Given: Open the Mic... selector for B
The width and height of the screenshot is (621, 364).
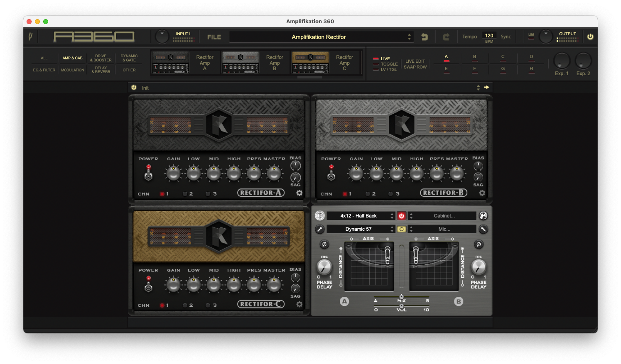Looking at the screenshot, I should (442, 229).
